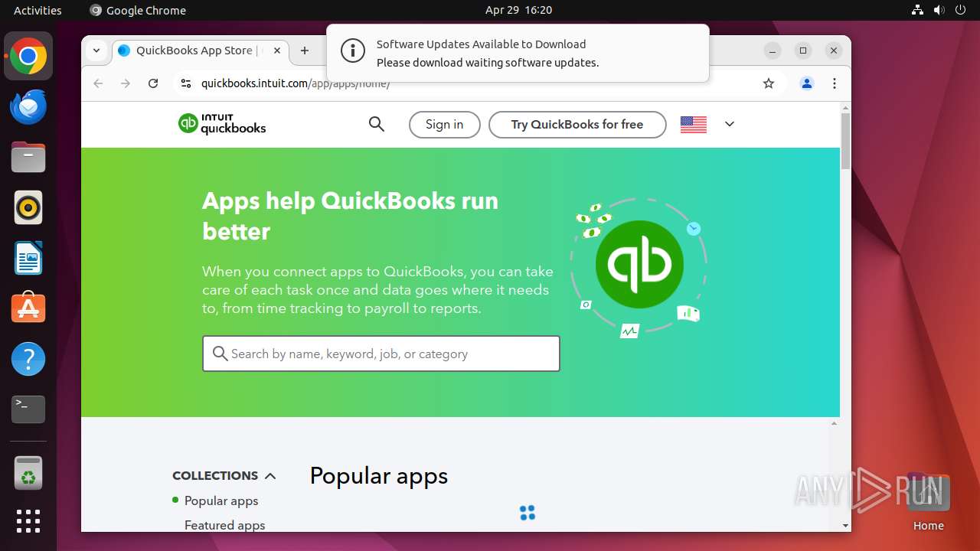The height and width of the screenshot is (551, 980).
Task: Open Rhythmbox music player in the dock
Action: pos(28,208)
